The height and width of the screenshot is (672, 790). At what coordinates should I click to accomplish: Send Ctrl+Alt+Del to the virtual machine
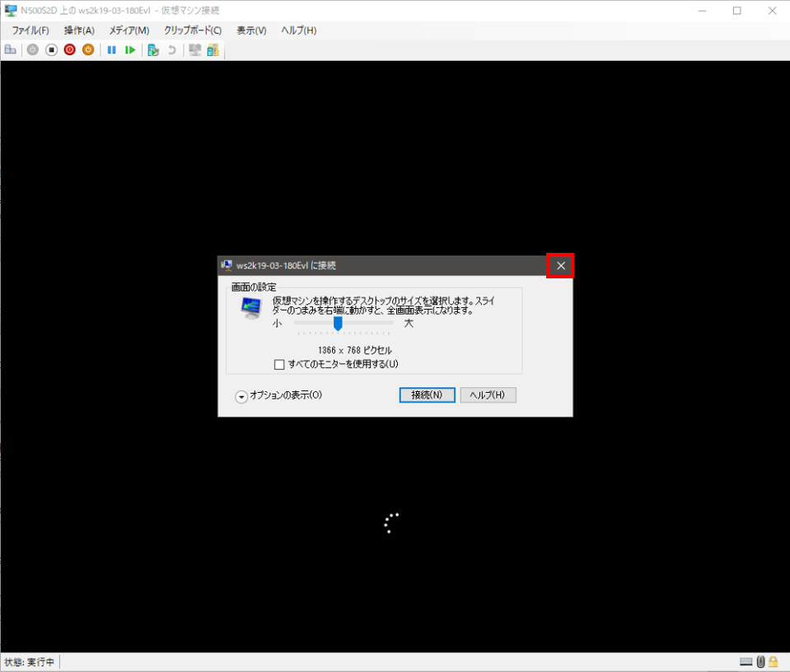coord(11,50)
